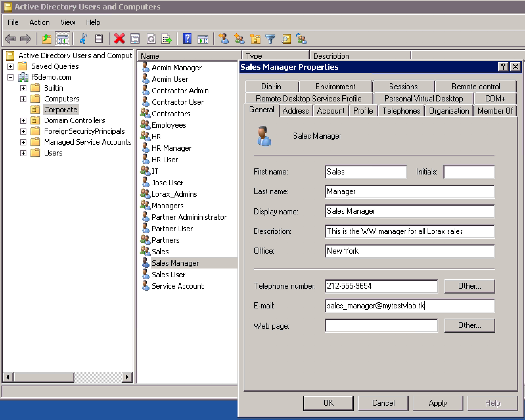The height and width of the screenshot is (420, 525).
Task: Click in the Initials field
Action: (469, 172)
